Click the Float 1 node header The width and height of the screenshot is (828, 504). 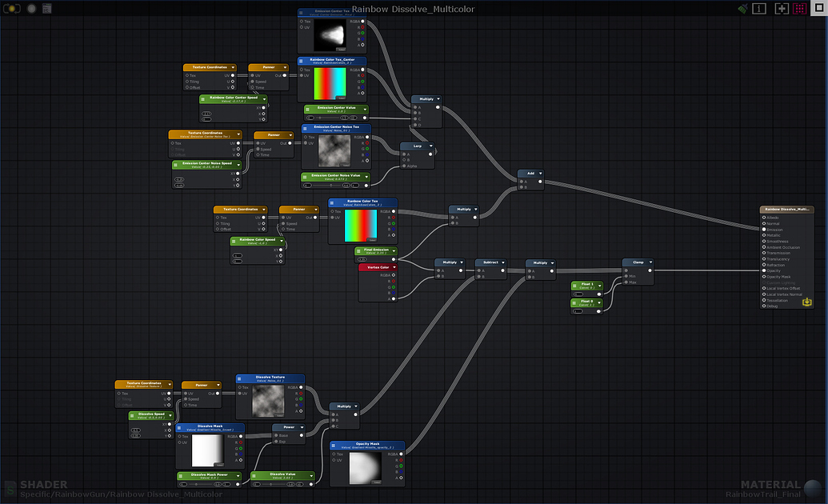pos(586,285)
